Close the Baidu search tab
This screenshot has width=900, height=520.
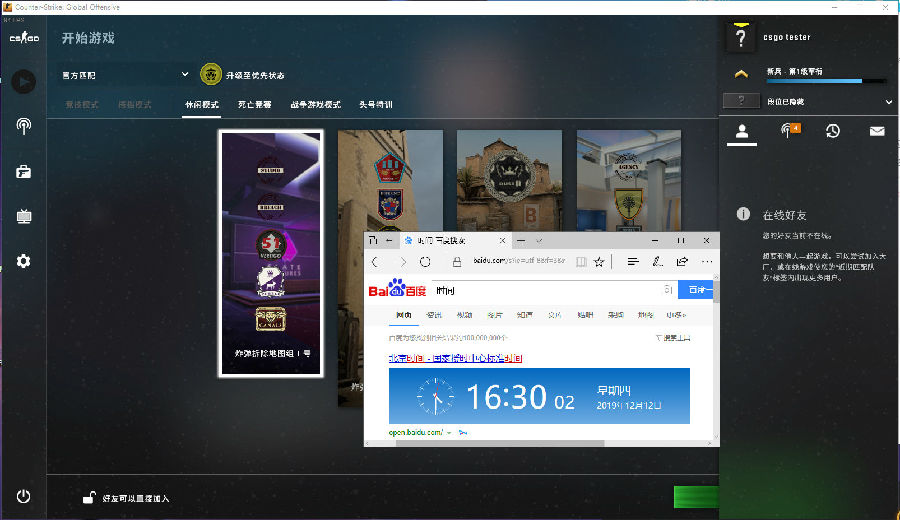502,240
